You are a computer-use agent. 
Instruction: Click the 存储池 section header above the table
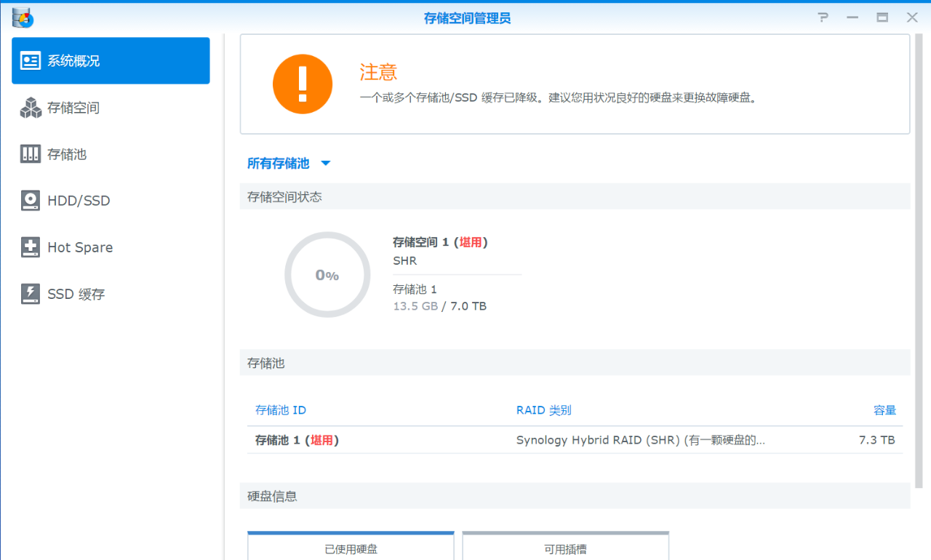[575, 362]
